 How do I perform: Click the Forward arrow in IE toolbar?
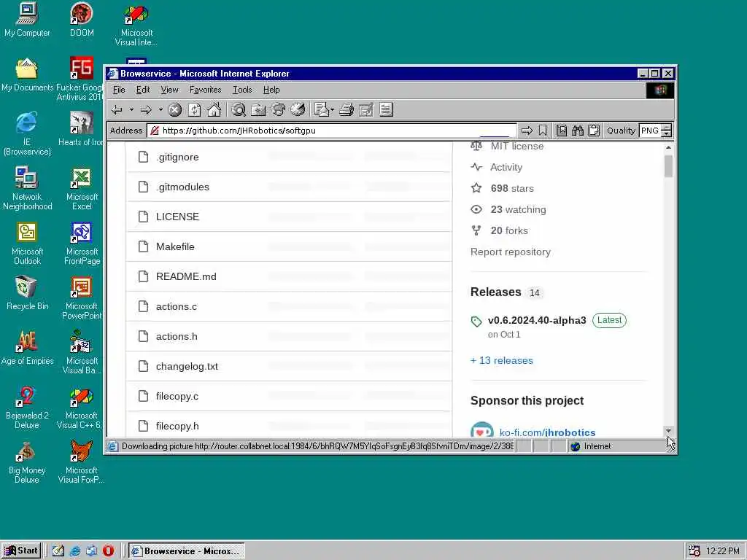146,110
